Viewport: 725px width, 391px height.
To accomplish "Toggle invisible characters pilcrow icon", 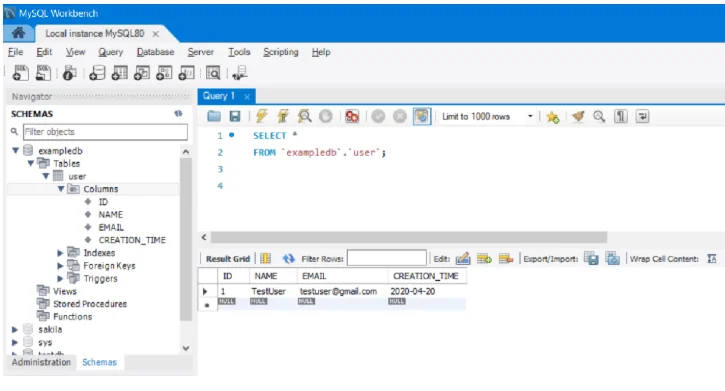I will tap(621, 116).
